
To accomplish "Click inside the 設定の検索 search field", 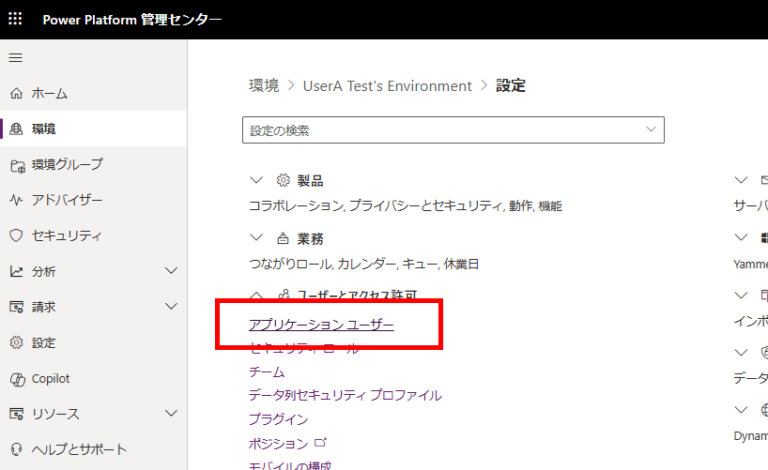I will pyautogui.click(x=440, y=130).
